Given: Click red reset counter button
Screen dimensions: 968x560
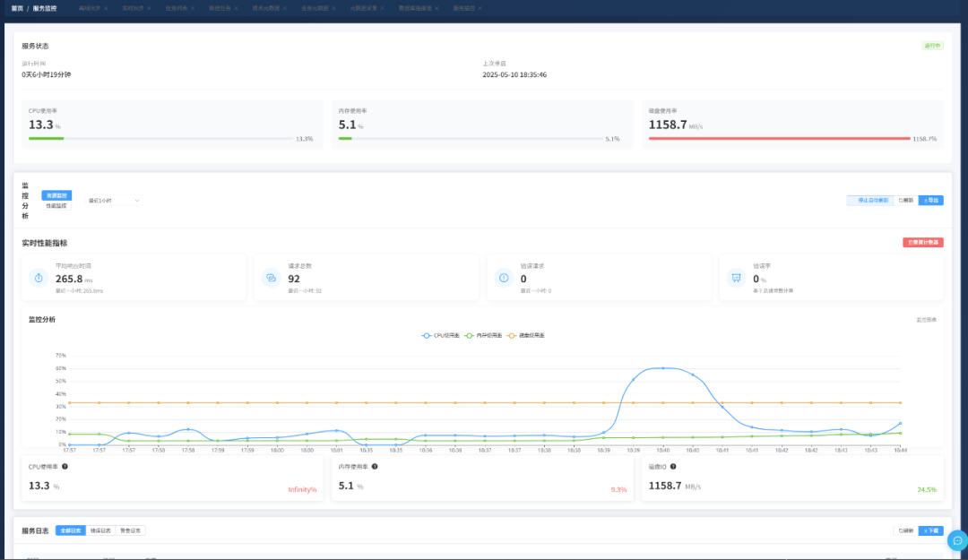Looking at the screenshot, I should [x=923, y=243].
